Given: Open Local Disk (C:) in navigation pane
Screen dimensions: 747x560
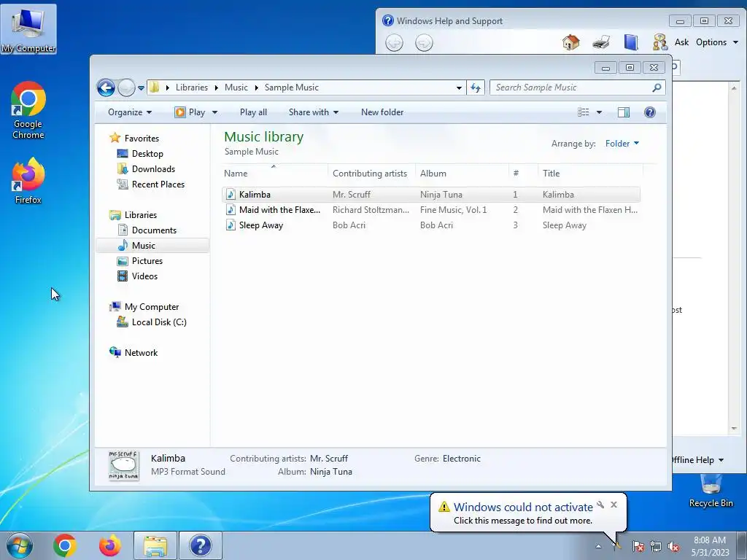Looking at the screenshot, I should click(158, 322).
